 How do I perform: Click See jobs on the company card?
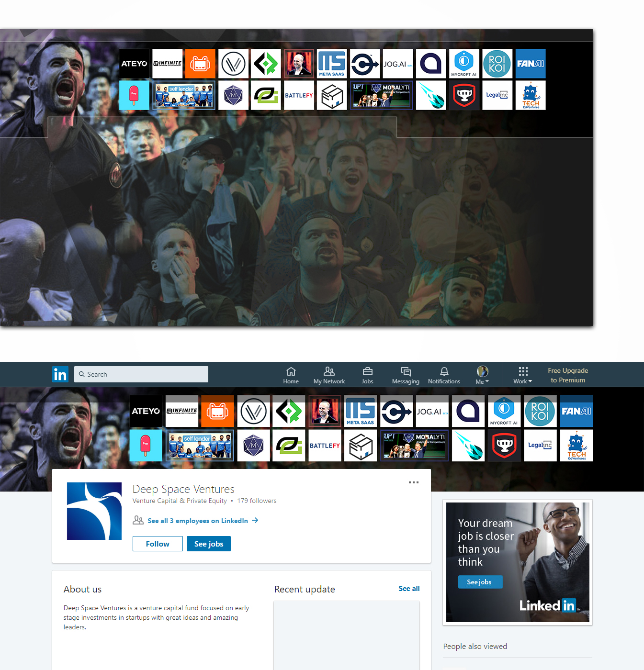pos(208,544)
